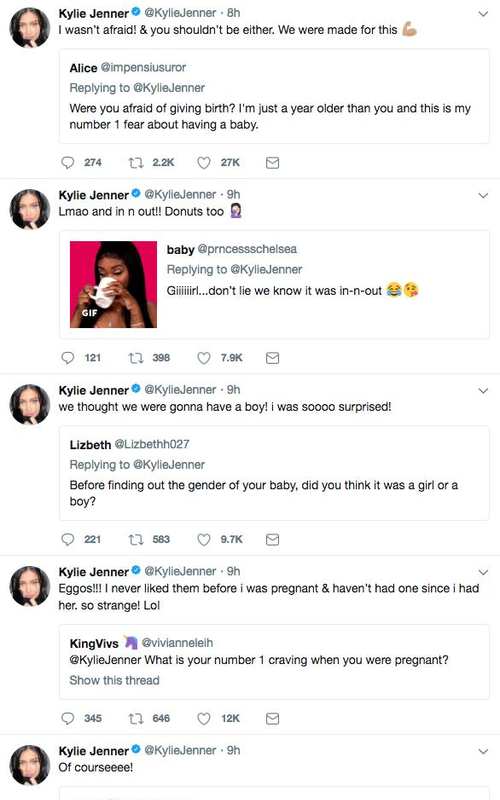Reply to the "I wasn't afraid!" tweet

point(68,163)
